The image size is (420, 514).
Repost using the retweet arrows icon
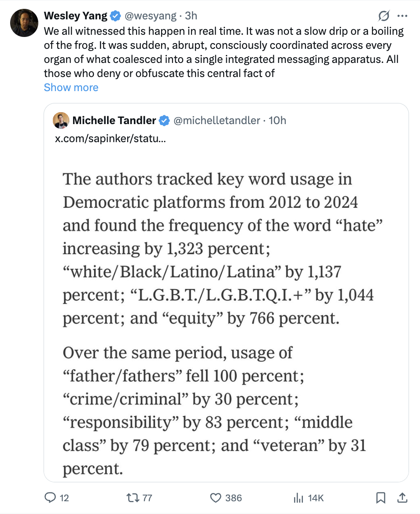point(132,498)
